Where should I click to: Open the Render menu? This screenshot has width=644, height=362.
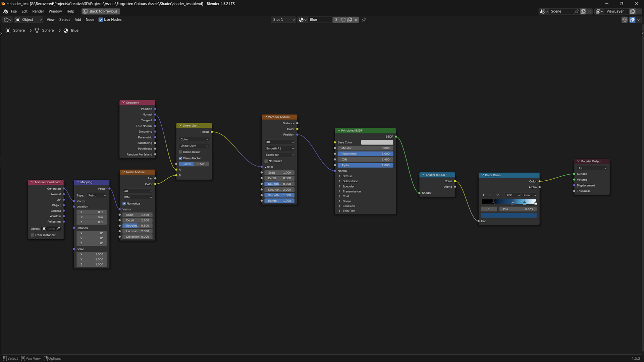pyautogui.click(x=38, y=11)
